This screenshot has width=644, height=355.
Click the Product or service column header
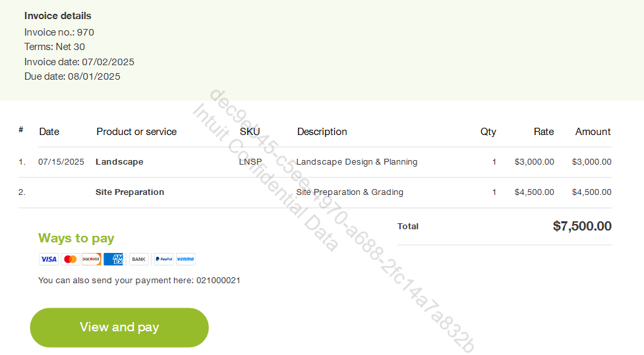pos(136,132)
